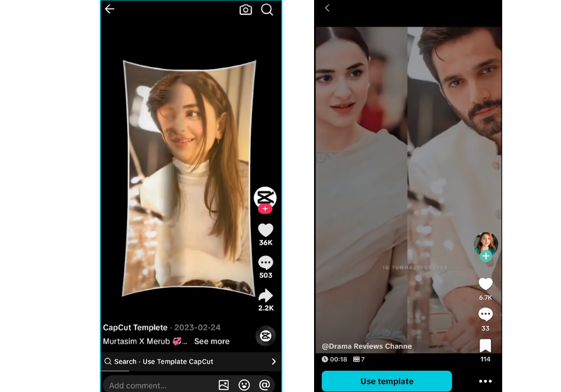
Task: Tap the CapCut logo icon above the like button
Action: [x=265, y=198]
